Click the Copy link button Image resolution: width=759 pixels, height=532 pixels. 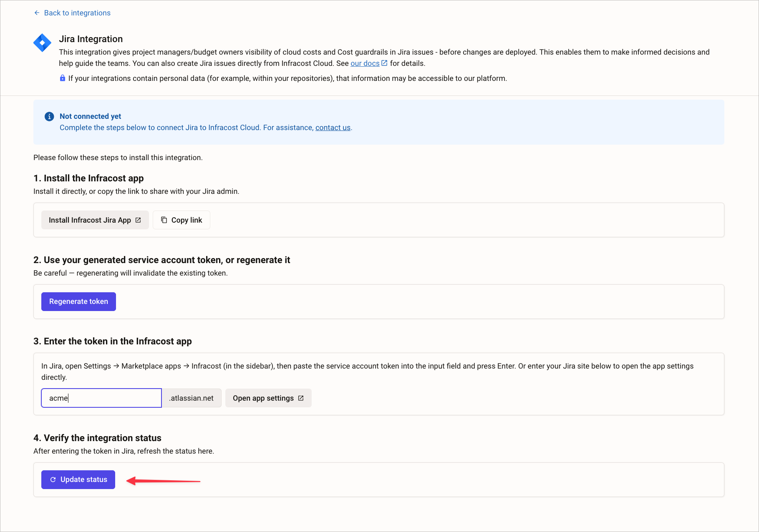coord(182,220)
